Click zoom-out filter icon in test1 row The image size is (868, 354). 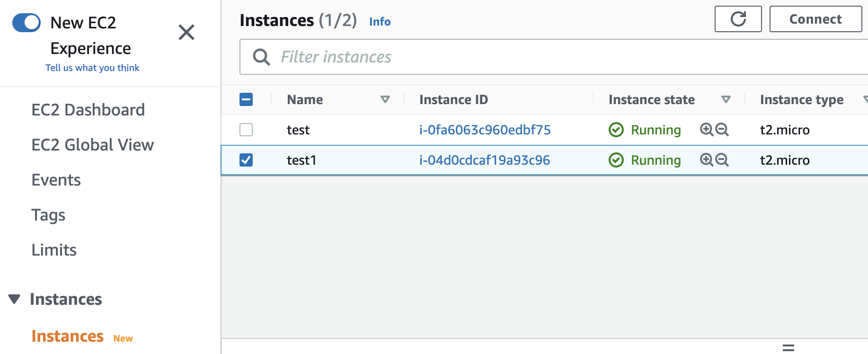pos(722,159)
